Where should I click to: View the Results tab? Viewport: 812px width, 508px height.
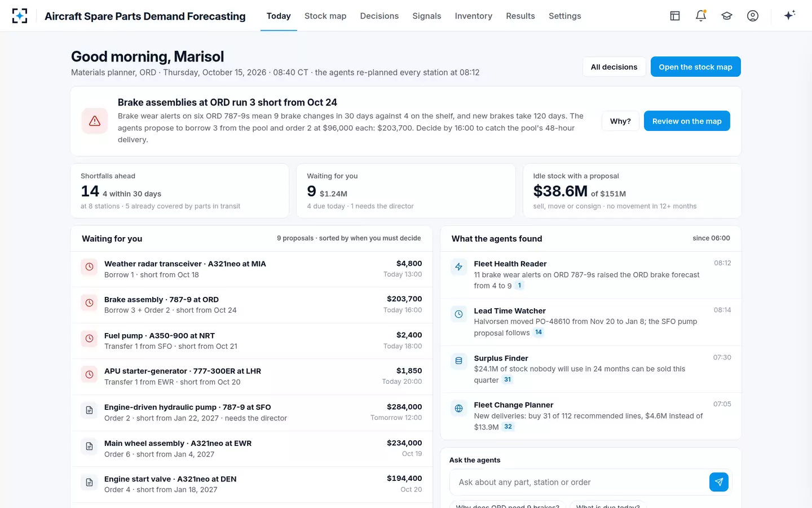520,16
